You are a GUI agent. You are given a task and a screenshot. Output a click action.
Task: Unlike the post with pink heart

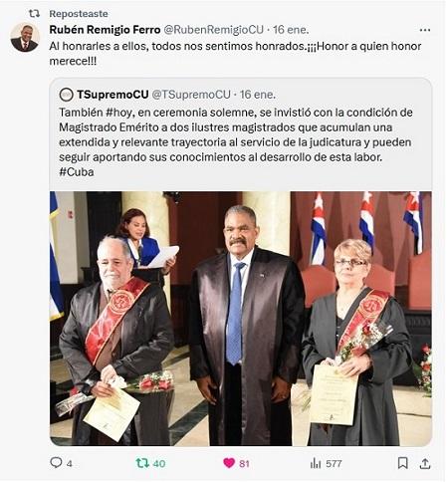tap(229, 463)
